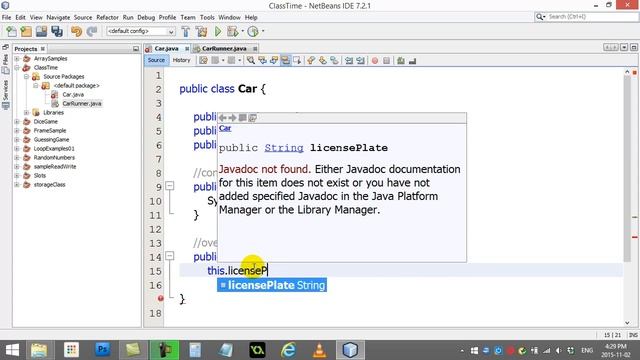Click the New File toolbar icon
Screen dimensions: 640x360
coord(11,31)
